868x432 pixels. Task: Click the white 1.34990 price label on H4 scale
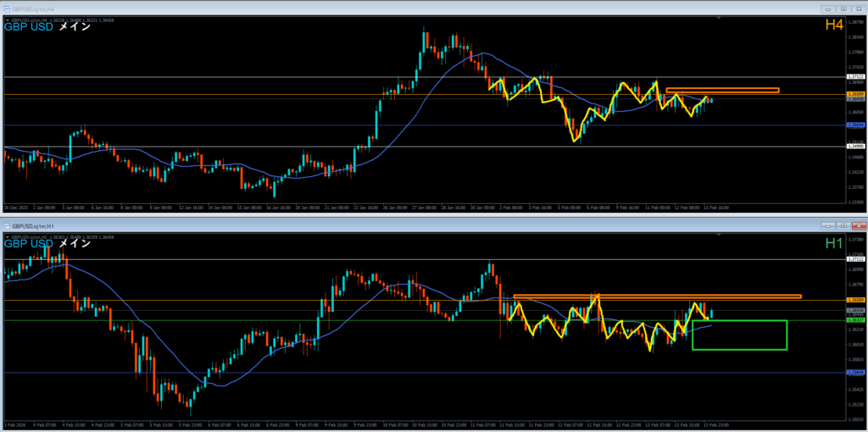[x=856, y=147]
